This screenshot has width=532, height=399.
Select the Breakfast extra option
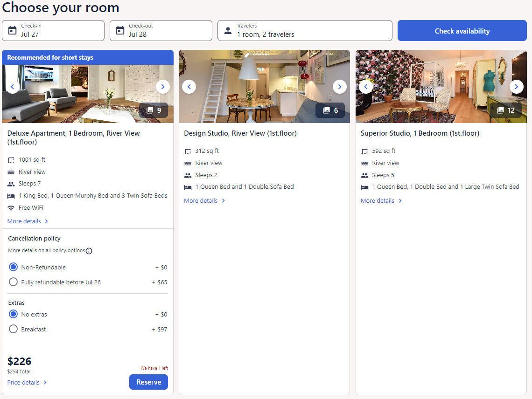point(13,329)
